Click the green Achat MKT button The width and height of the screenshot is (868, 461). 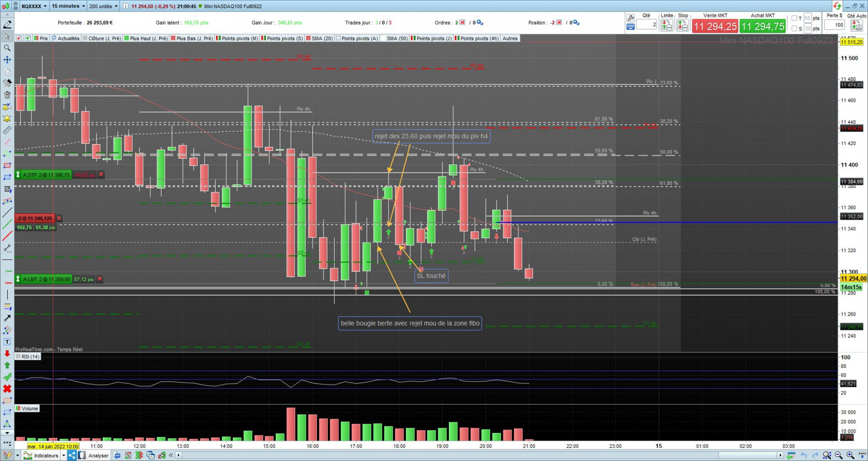[763, 26]
